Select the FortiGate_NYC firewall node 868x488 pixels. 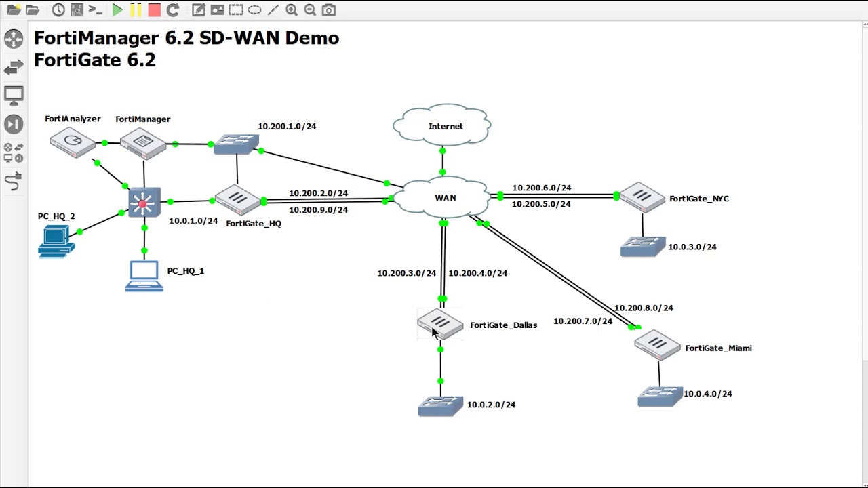[642, 197]
